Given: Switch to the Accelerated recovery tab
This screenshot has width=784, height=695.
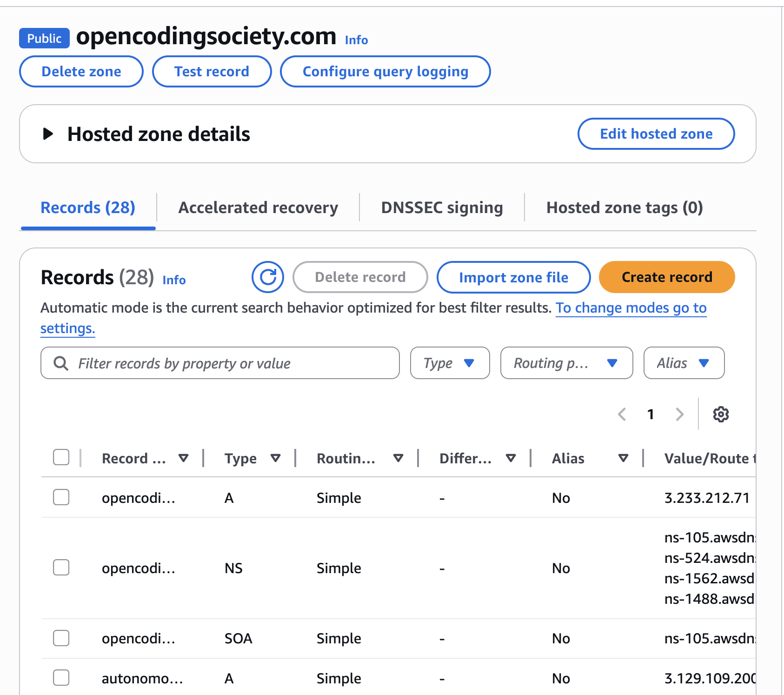Looking at the screenshot, I should 258,207.
